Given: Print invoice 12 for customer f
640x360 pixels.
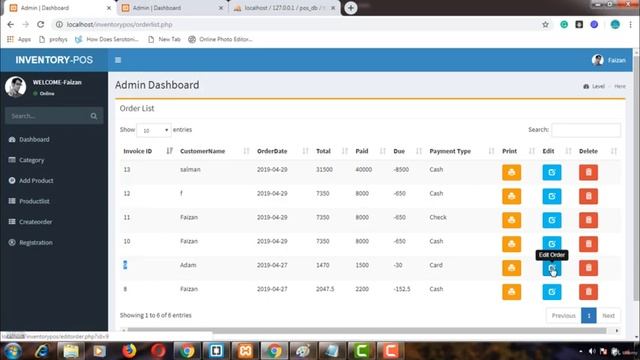Looking at the screenshot, I should (511, 196).
